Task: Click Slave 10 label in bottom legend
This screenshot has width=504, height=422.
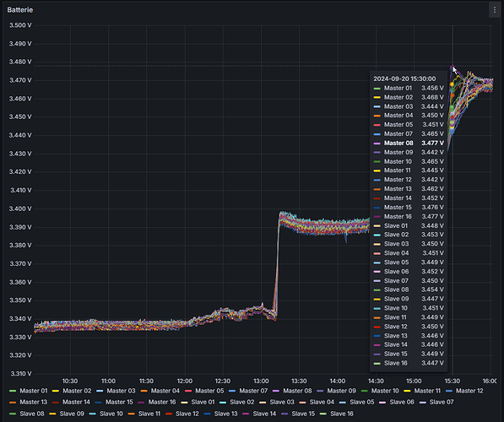Action: coord(111,414)
